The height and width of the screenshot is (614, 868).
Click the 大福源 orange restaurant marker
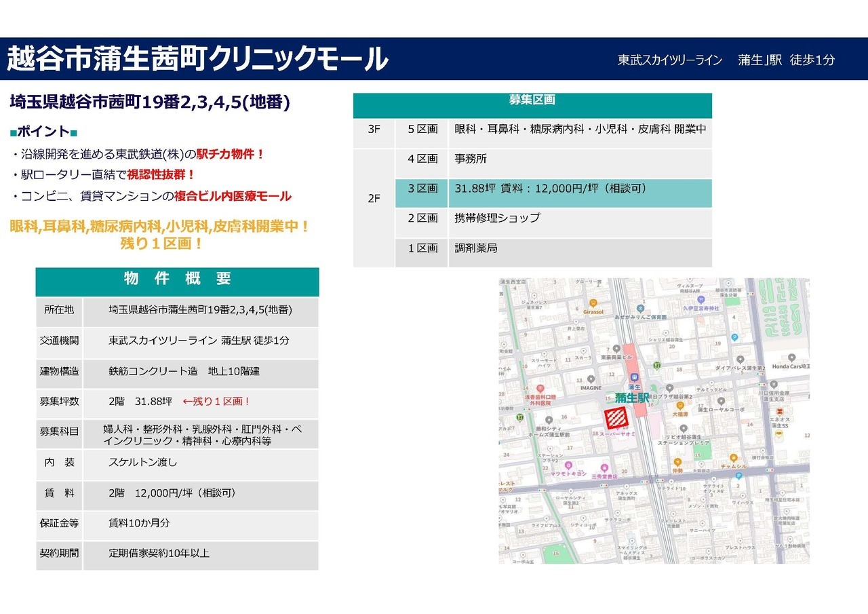point(680,406)
